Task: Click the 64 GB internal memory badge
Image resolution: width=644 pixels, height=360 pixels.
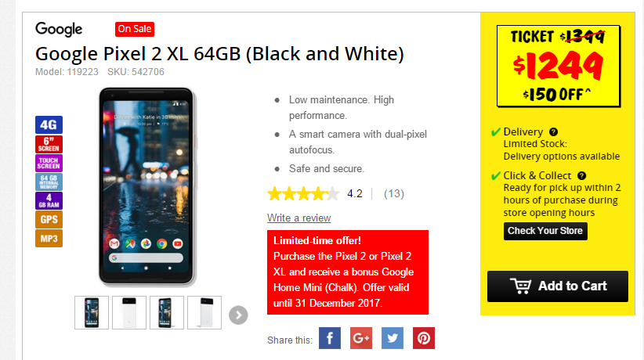Action: (x=49, y=182)
